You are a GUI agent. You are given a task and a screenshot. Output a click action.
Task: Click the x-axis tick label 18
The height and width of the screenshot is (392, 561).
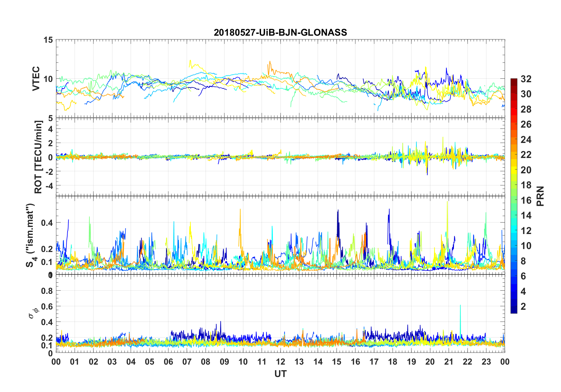tap(393, 362)
